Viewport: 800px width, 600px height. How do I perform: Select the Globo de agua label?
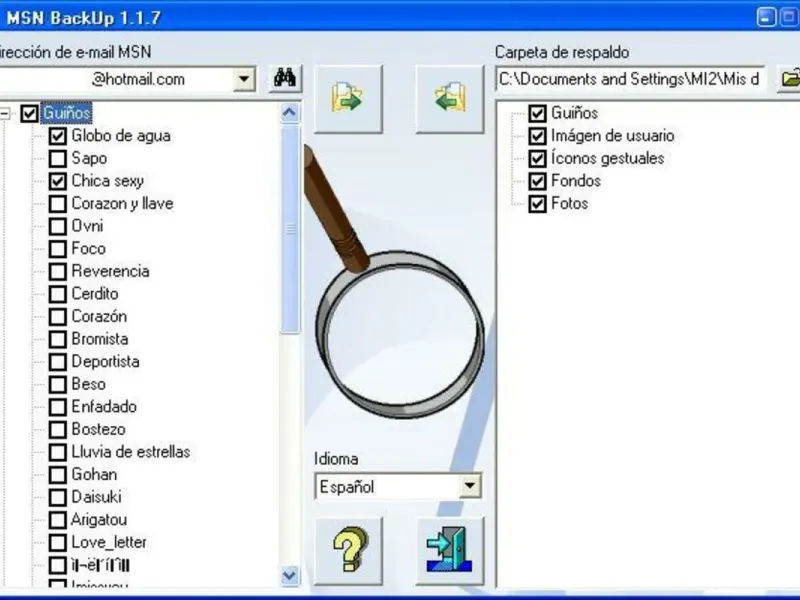click(121, 136)
